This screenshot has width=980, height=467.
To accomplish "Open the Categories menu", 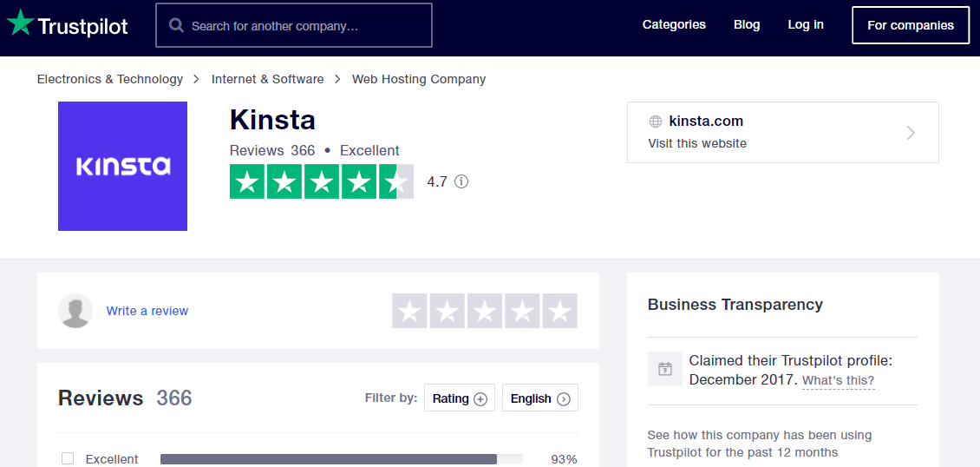I will tap(674, 25).
